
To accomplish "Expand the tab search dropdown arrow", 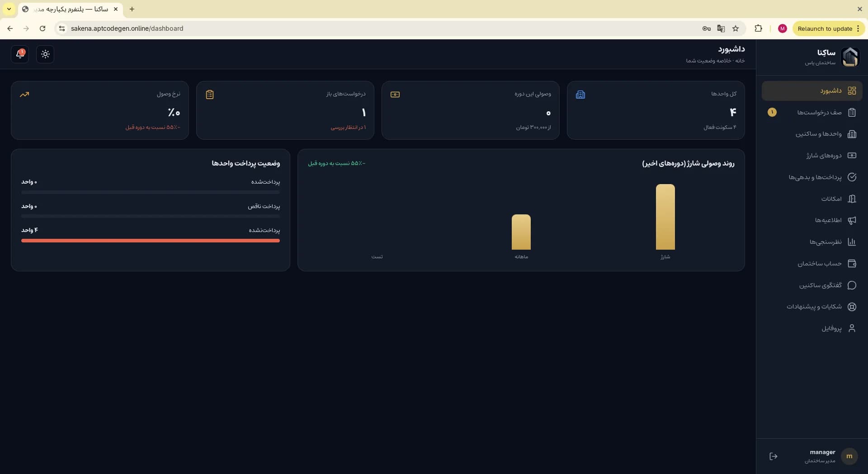I will tap(9, 9).
